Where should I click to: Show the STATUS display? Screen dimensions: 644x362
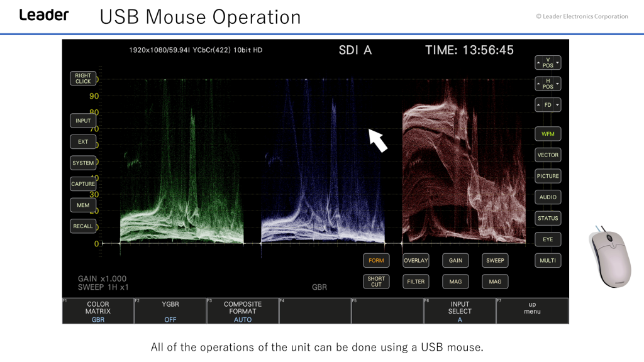pos(548,218)
